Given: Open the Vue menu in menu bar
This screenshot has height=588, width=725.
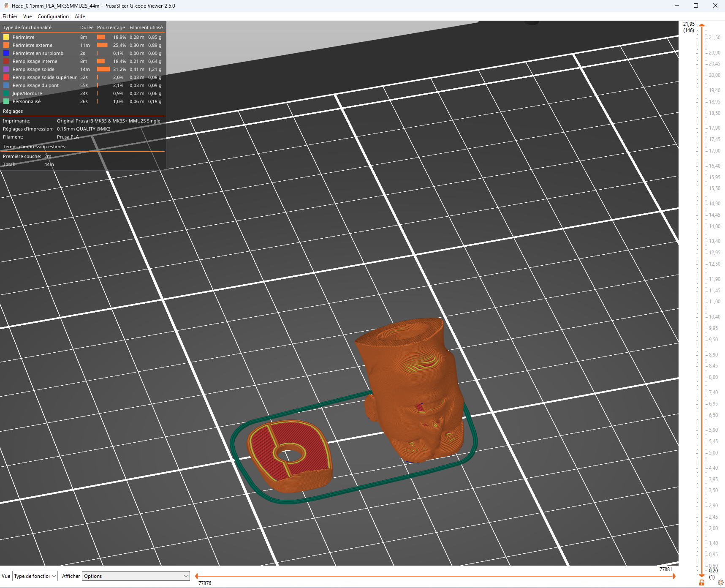Looking at the screenshot, I should point(27,16).
